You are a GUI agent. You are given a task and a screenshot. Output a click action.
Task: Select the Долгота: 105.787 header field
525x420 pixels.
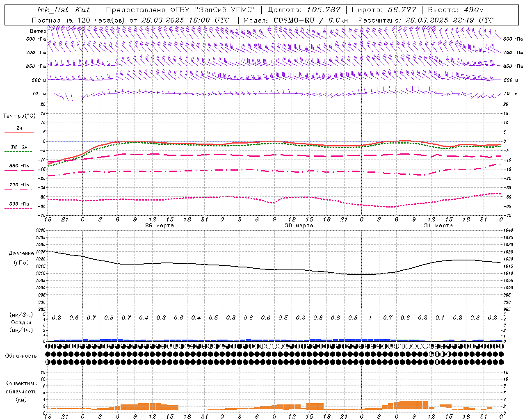click(x=304, y=10)
